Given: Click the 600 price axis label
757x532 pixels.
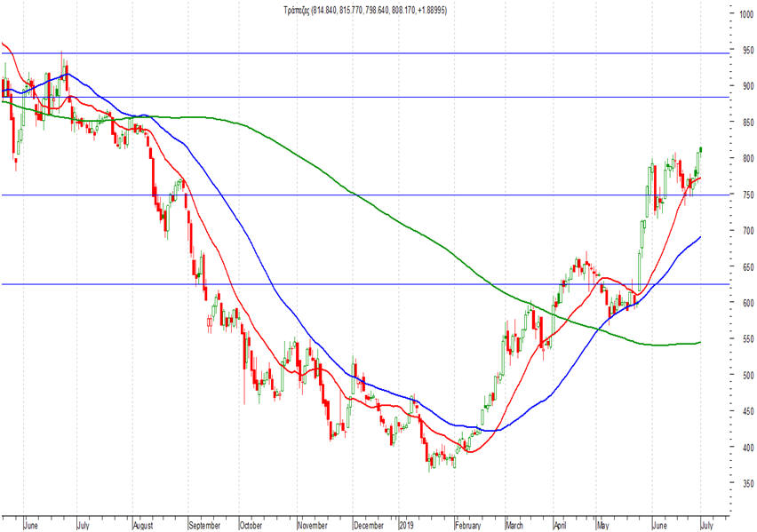Looking at the screenshot, I should (747, 303).
